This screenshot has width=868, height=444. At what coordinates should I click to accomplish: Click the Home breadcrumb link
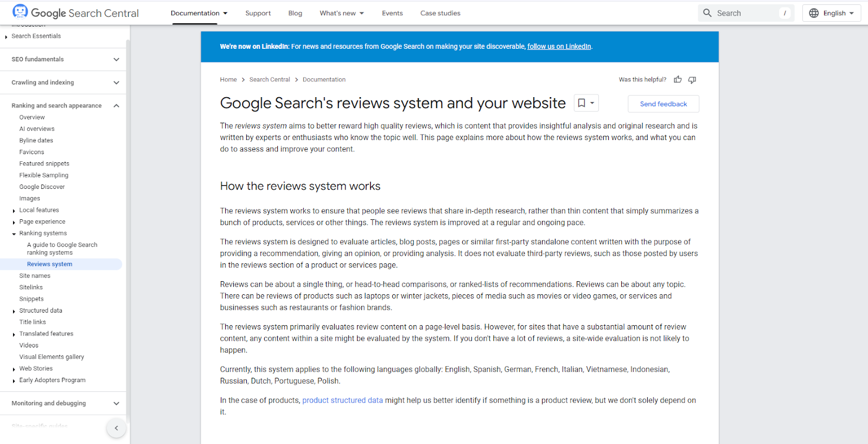click(228, 80)
